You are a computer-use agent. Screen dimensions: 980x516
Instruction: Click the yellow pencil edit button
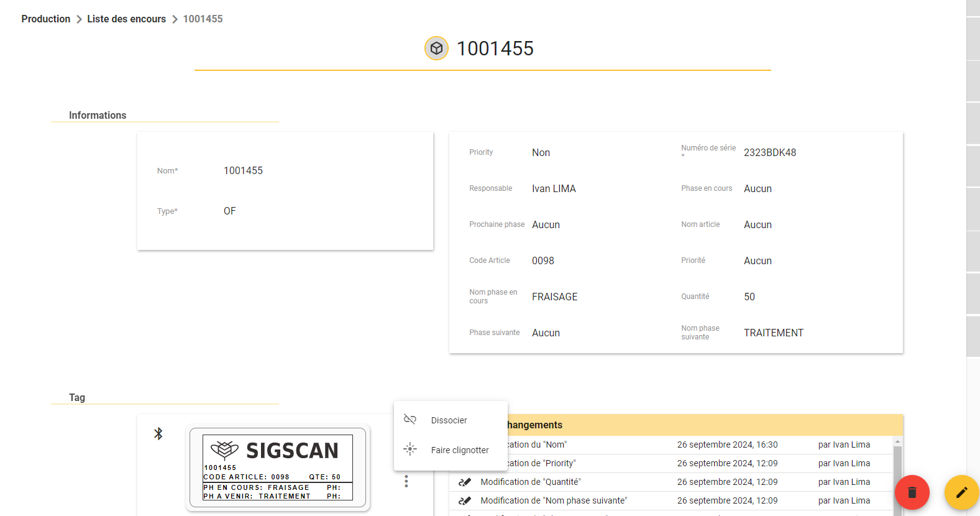961,492
